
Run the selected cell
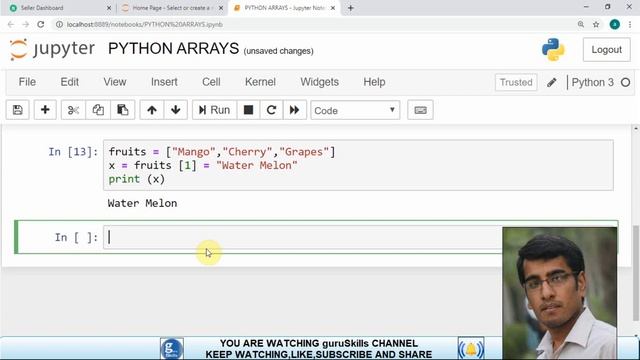tap(214, 110)
